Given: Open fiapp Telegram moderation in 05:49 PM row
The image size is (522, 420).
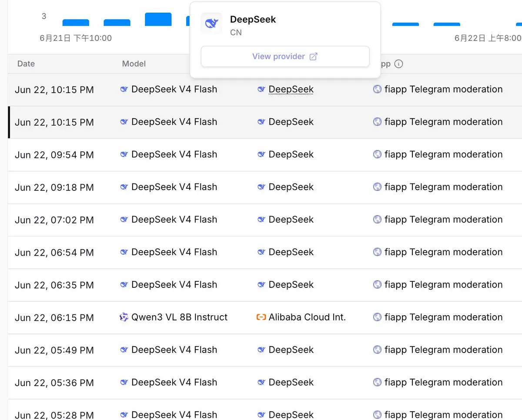Looking at the screenshot, I should point(443,350).
